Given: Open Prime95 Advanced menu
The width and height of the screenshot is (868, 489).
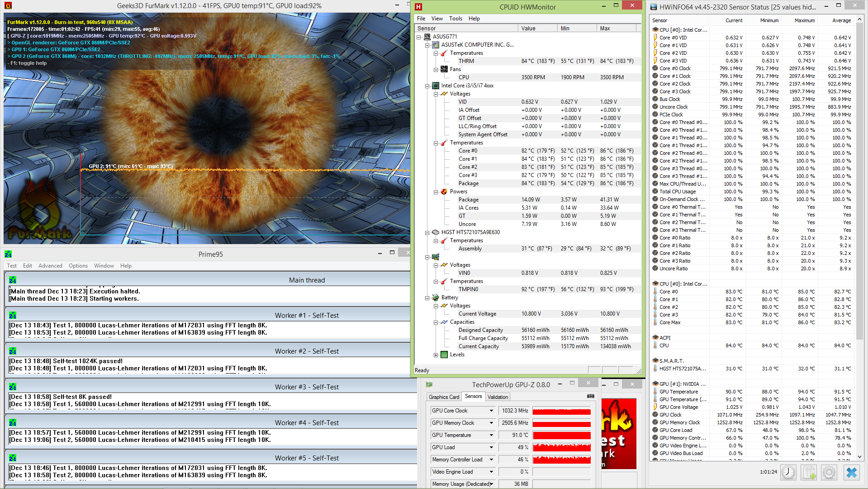Looking at the screenshot, I should click(50, 266).
